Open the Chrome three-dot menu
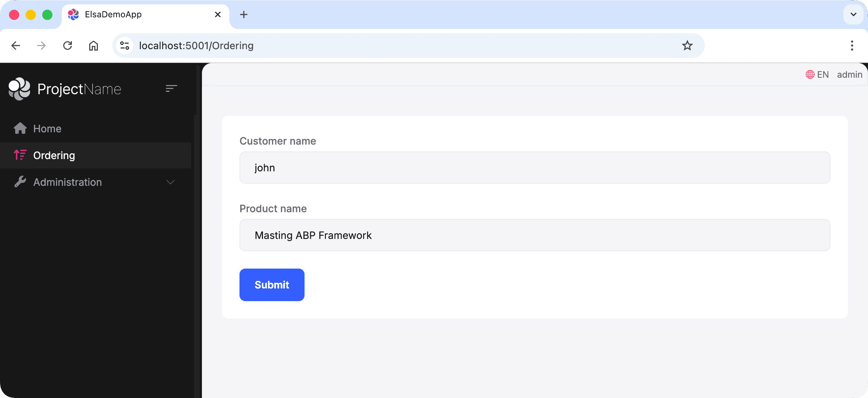 (852, 46)
